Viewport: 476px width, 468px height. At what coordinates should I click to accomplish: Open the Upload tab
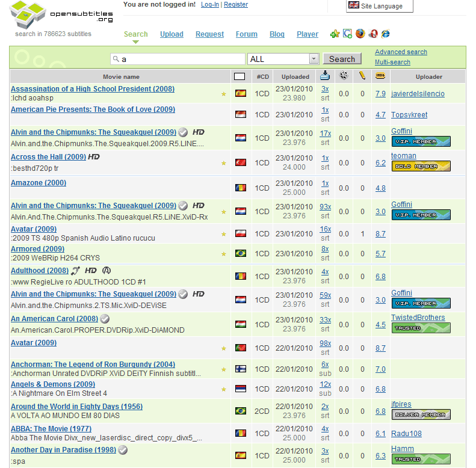point(172,34)
